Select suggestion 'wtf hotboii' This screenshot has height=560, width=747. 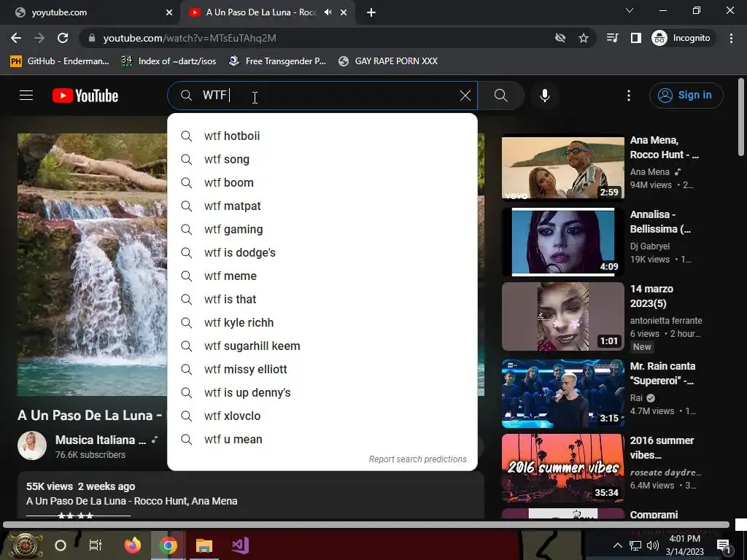pyautogui.click(x=322, y=136)
